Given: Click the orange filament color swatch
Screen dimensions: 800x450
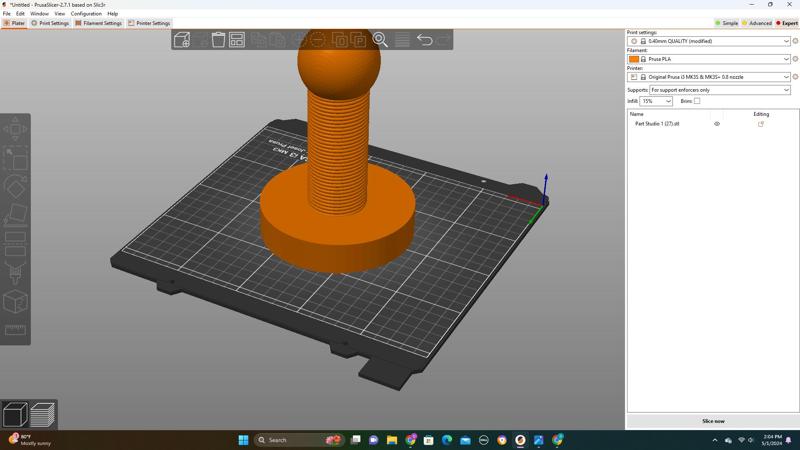Looking at the screenshot, I should pyautogui.click(x=634, y=59).
